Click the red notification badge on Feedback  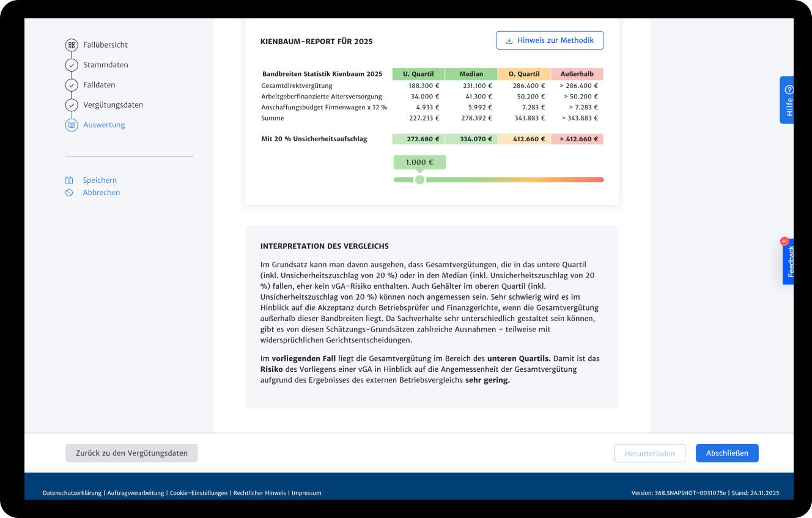(784, 241)
